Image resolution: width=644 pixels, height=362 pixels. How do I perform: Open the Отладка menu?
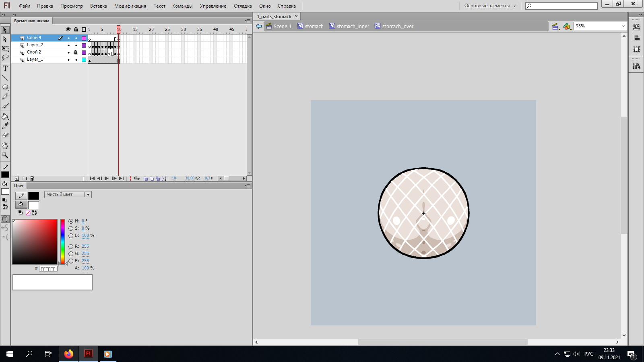pyautogui.click(x=243, y=6)
